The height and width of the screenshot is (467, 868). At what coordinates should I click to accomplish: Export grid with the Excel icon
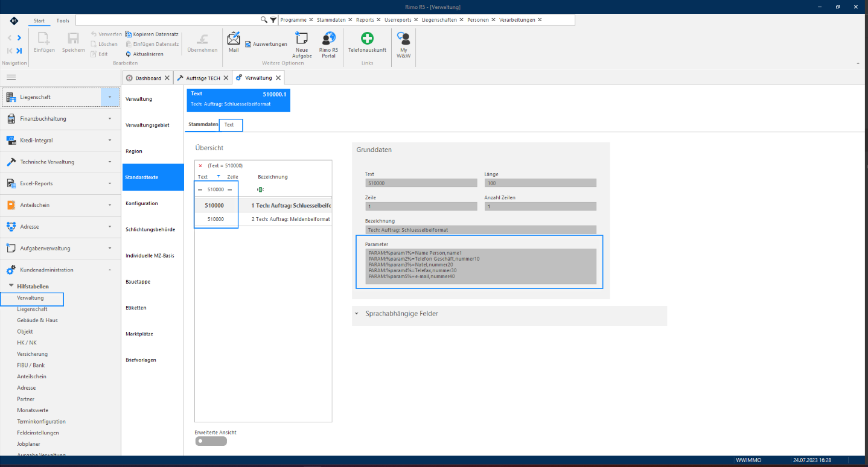[260, 189]
